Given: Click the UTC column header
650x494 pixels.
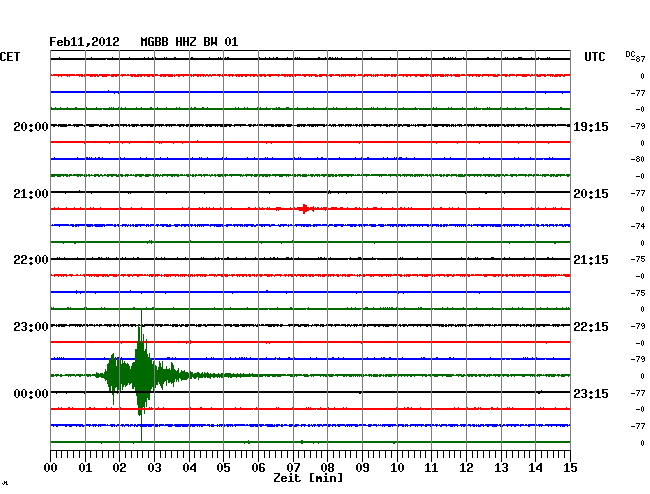Looking at the screenshot, I should coord(594,57).
